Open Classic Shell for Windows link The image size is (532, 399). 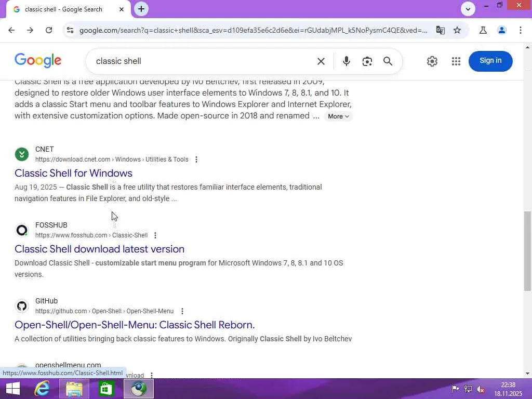(x=73, y=173)
